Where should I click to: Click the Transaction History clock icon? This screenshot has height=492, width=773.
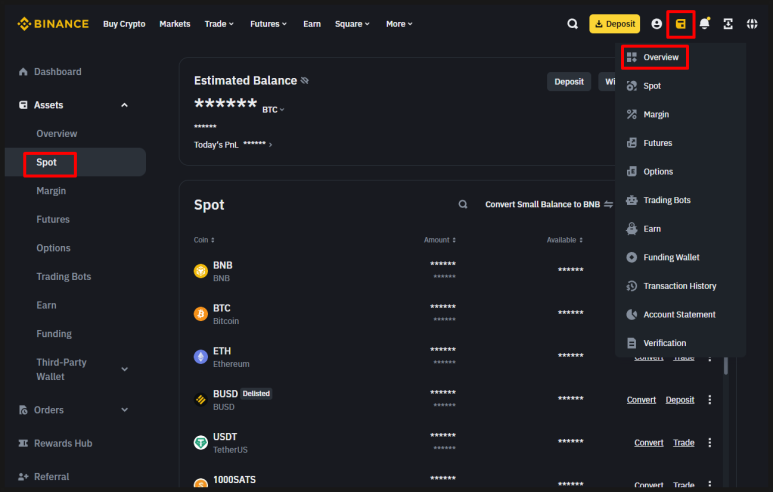point(632,286)
